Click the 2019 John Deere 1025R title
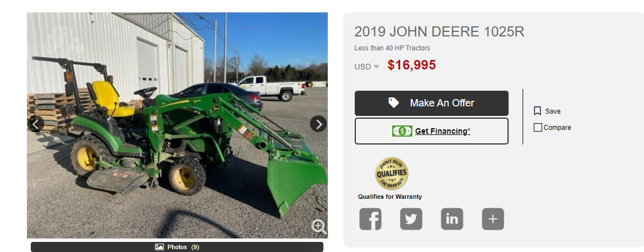This screenshot has height=252, width=644. pos(439,32)
